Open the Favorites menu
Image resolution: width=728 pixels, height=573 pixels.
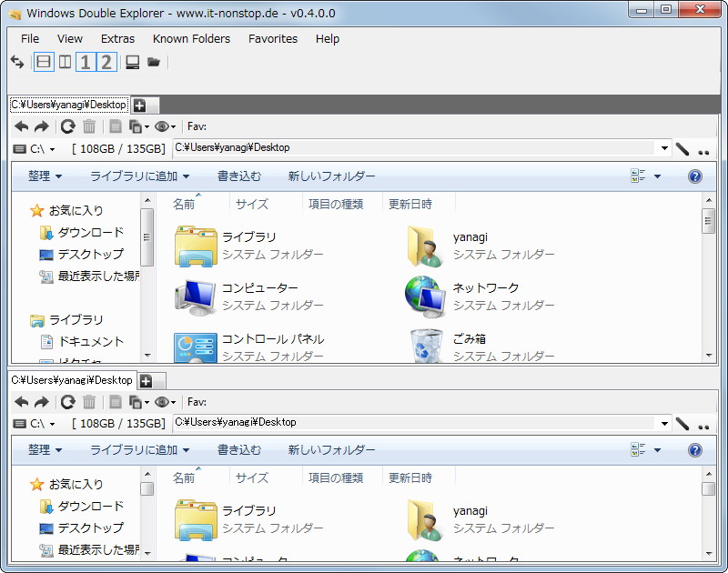click(x=273, y=39)
